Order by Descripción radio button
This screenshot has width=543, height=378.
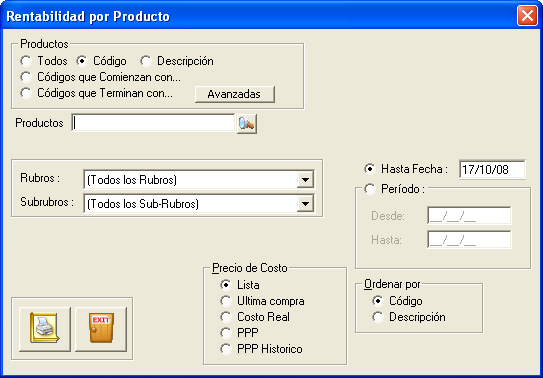click(378, 317)
